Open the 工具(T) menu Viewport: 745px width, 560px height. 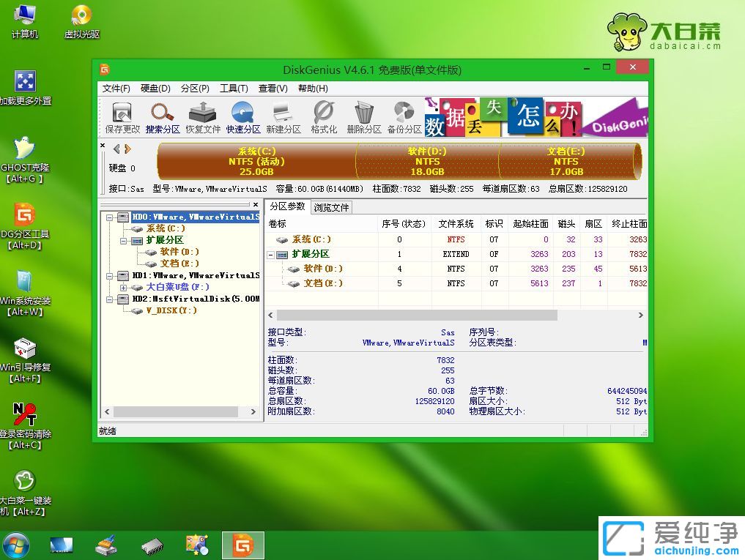click(x=234, y=89)
